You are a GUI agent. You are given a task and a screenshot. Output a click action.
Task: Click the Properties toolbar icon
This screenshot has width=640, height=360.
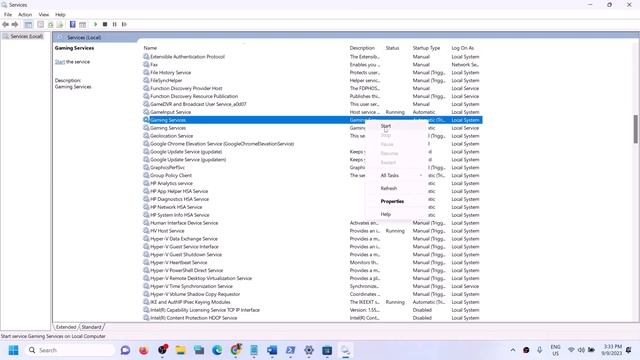(40, 24)
